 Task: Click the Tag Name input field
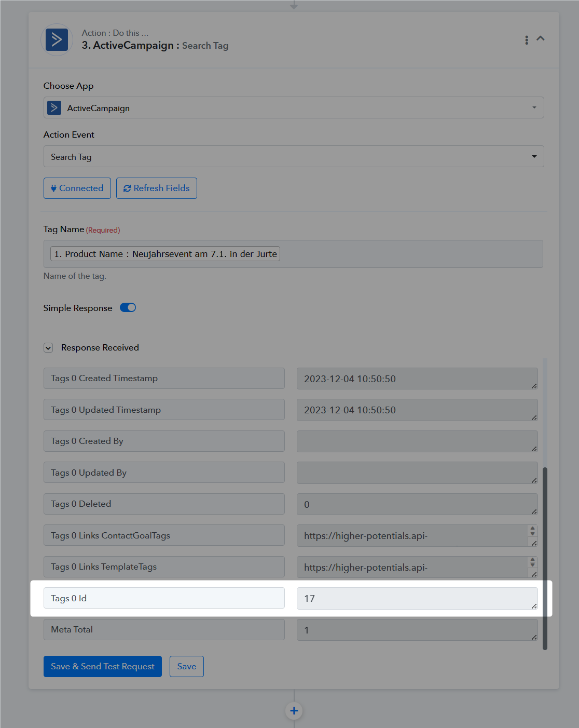pos(293,254)
